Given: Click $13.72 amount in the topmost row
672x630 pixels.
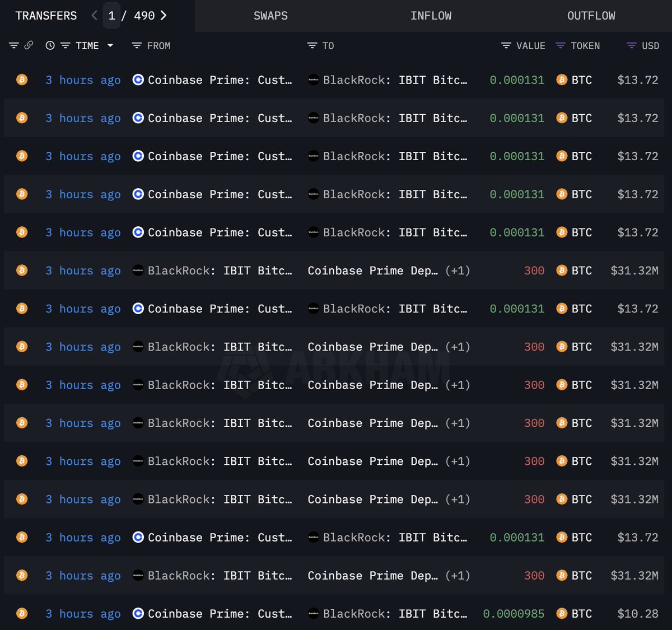Looking at the screenshot, I should point(638,80).
